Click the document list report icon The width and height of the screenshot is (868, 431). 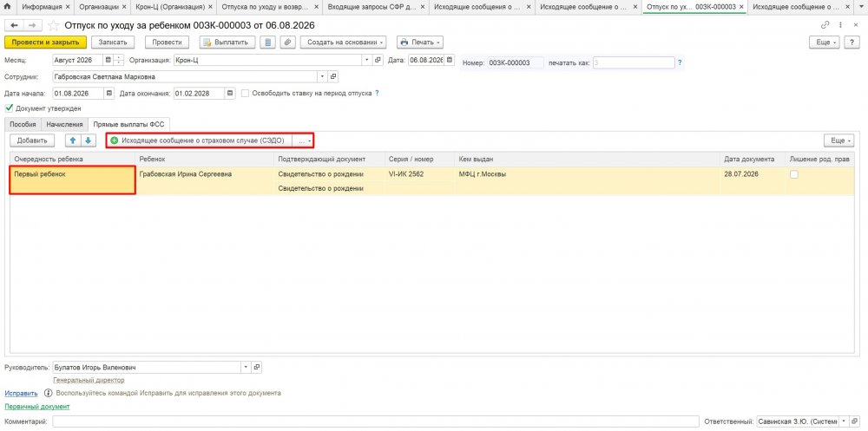click(268, 42)
